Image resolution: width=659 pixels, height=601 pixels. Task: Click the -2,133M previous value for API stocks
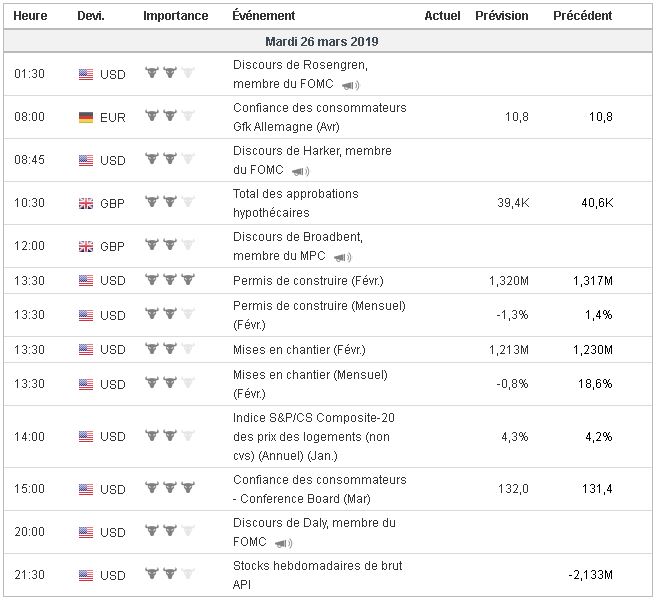click(x=590, y=575)
